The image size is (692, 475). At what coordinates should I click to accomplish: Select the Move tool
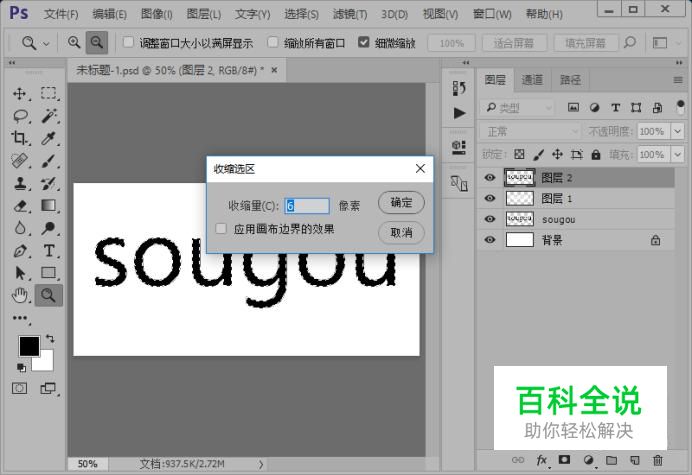[x=19, y=94]
